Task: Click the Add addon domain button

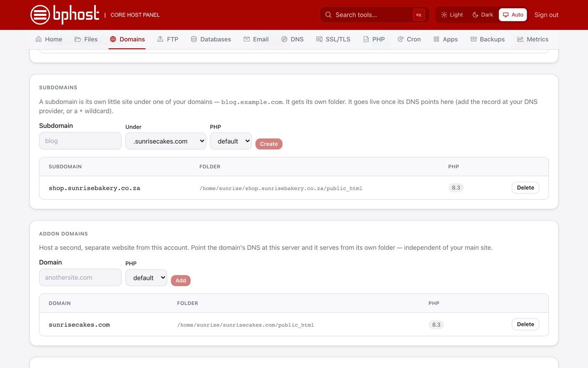Action: 181,281
